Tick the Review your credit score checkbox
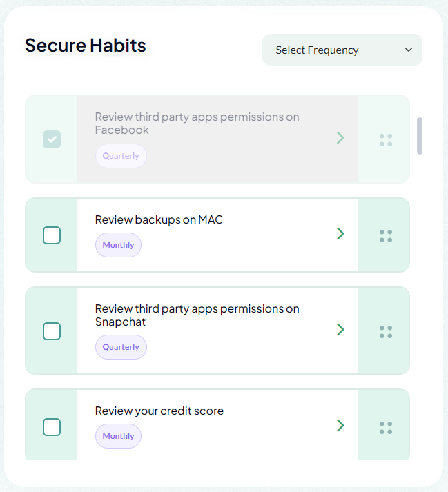The height and width of the screenshot is (492, 448). 52,427
